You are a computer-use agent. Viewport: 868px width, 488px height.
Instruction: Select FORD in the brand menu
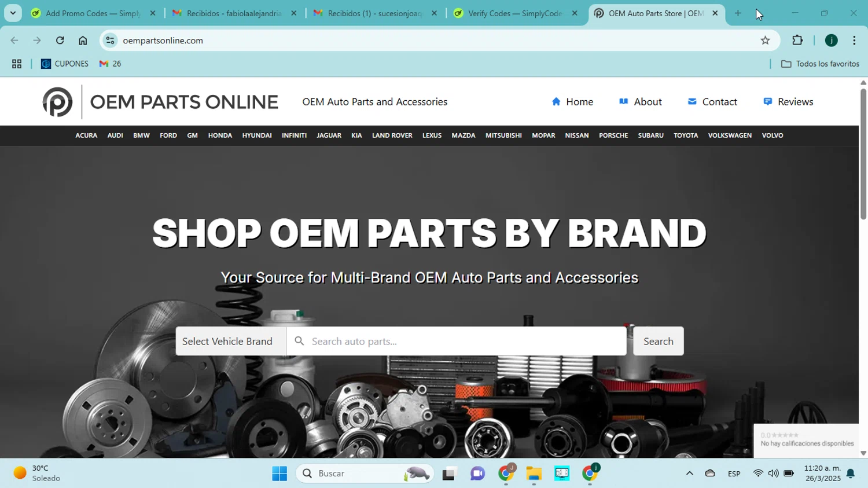click(x=168, y=135)
